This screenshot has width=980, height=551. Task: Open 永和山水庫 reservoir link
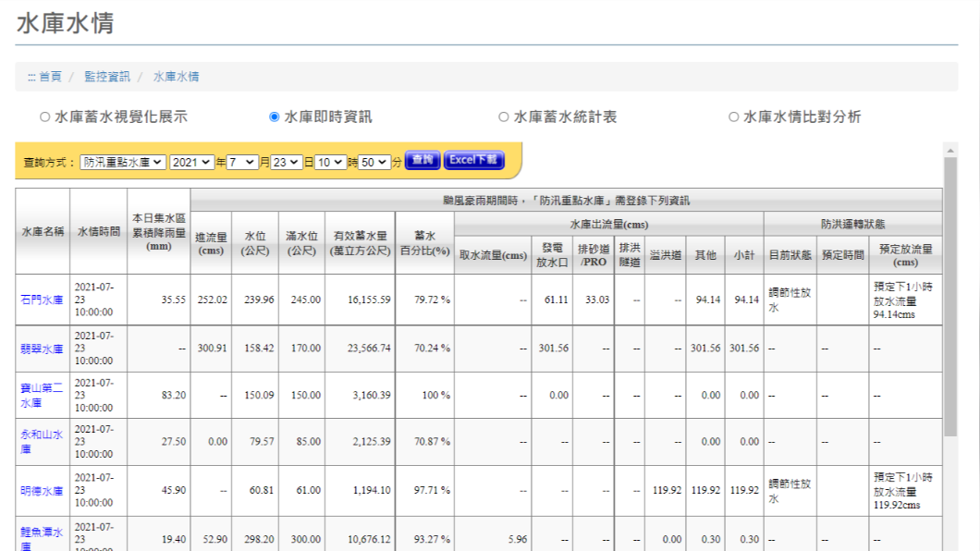42,442
